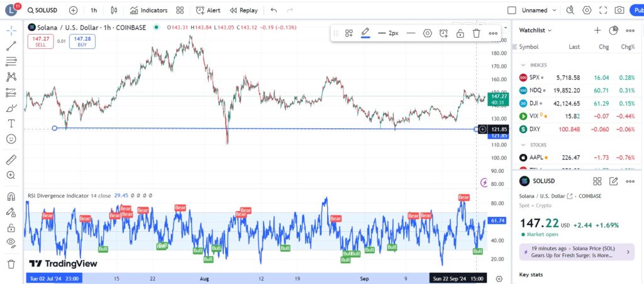Open quick search icon in top bar
Screen dimensions: 644x284
click(x=570, y=10)
